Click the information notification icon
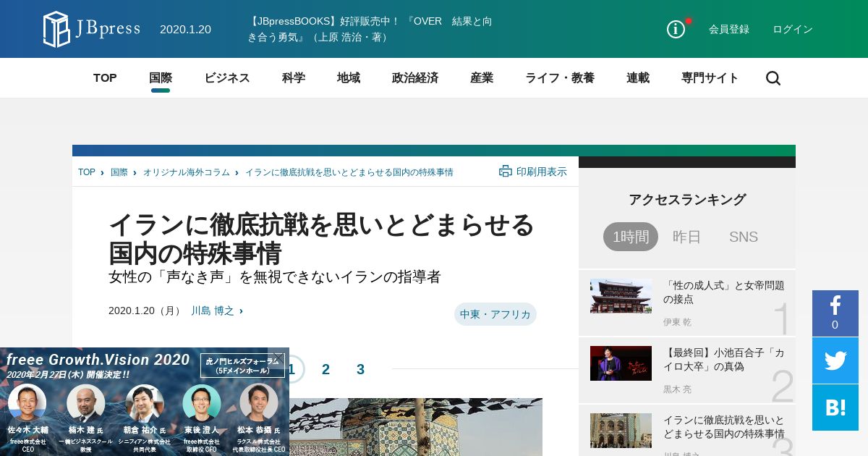 (676, 29)
